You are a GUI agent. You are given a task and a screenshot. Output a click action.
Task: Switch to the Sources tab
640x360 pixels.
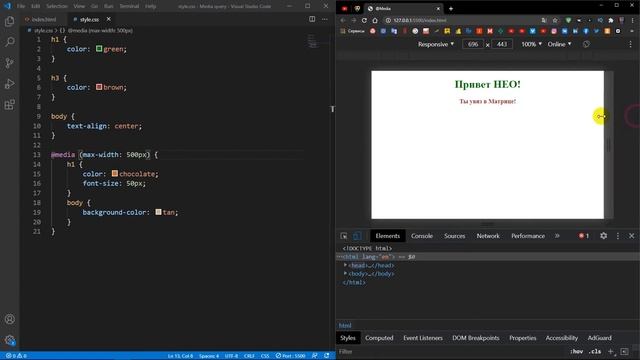454,236
